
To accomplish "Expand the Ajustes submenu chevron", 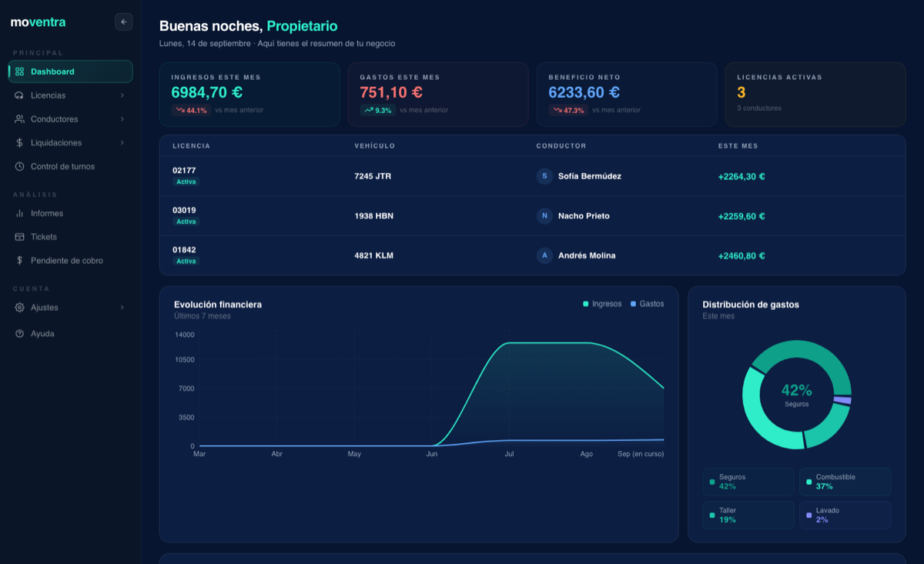I will (122, 308).
